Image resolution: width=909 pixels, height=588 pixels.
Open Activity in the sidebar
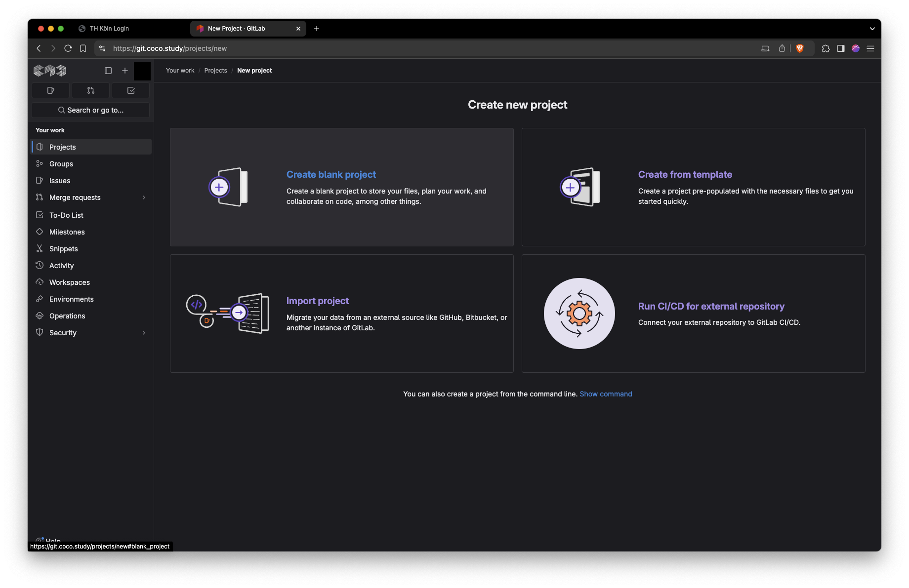pyautogui.click(x=91, y=265)
